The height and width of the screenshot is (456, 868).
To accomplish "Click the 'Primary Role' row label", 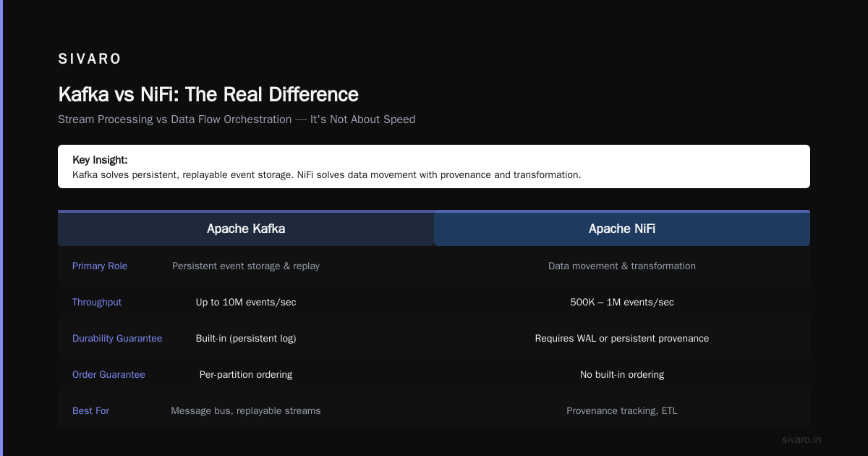I will 100,266.
